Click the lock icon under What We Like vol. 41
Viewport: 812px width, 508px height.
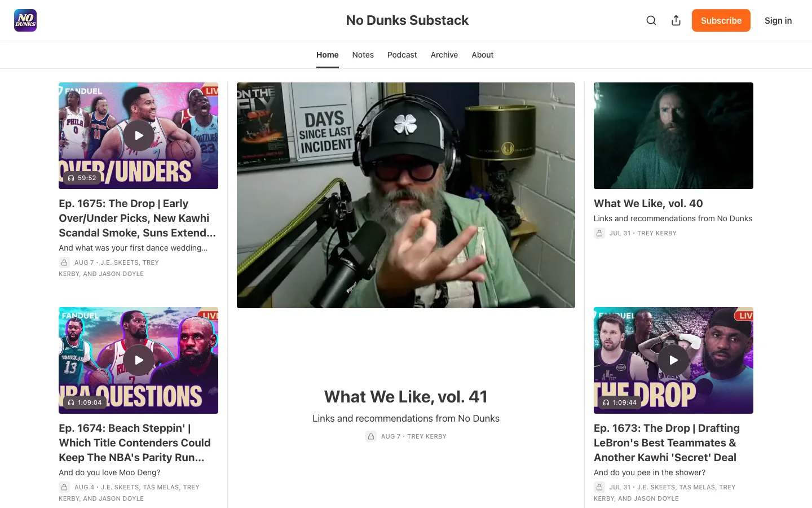coord(371,436)
